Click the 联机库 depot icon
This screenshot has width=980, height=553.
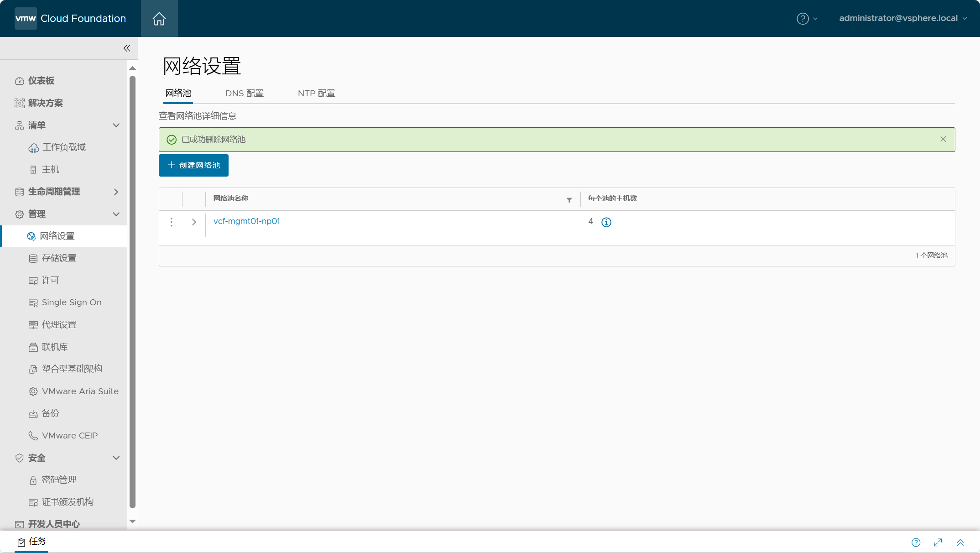[33, 348]
